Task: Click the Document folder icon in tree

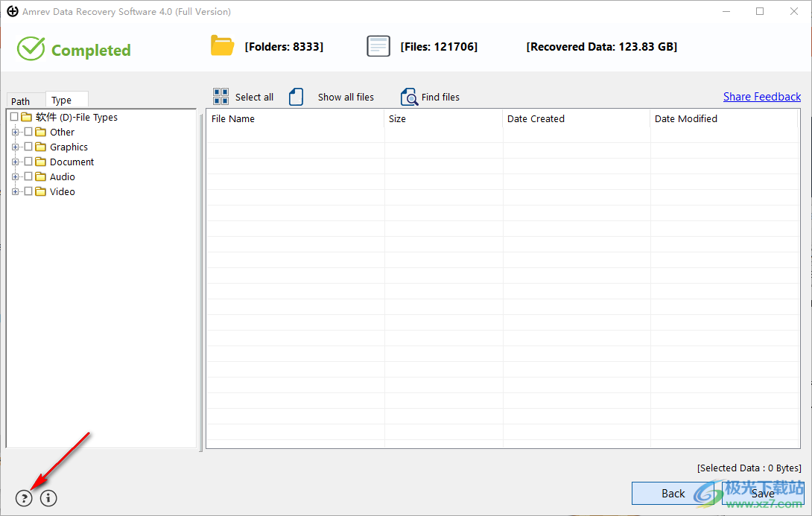Action: coord(41,162)
